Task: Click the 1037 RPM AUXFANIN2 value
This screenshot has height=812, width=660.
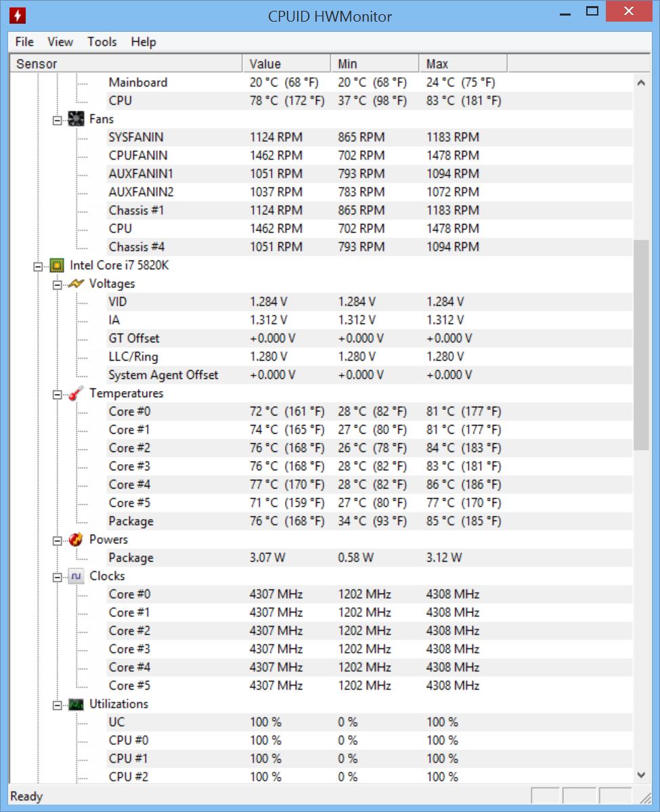Action: click(276, 192)
